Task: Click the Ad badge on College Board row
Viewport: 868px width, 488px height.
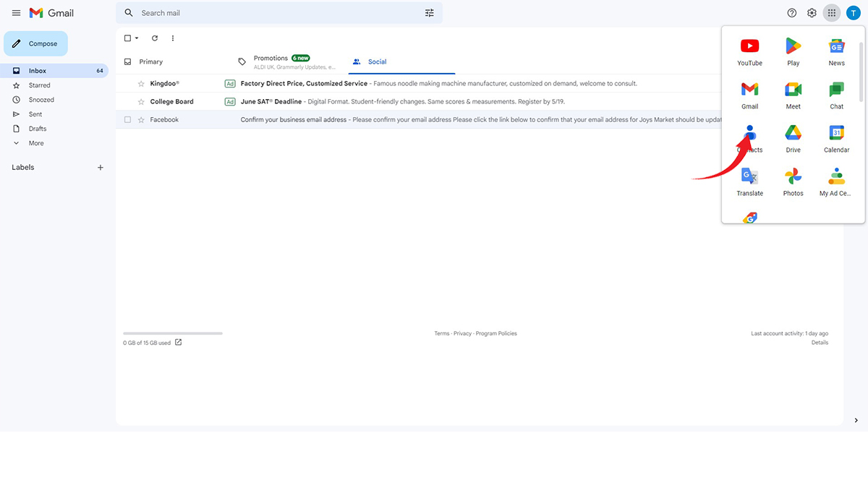Action: click(230, 102)
